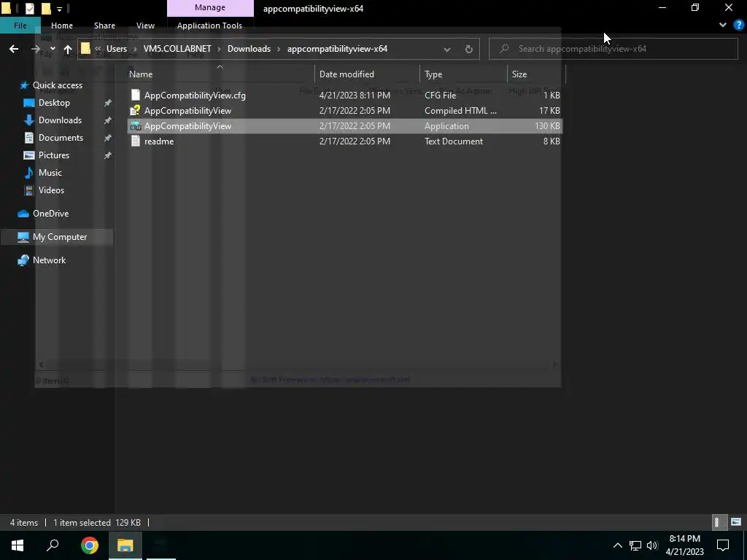Image resolution: width=747 pixels, height=560 pixels.
Task: Switch to the Home ribbon tab
Action: click(x=62, y=26)
